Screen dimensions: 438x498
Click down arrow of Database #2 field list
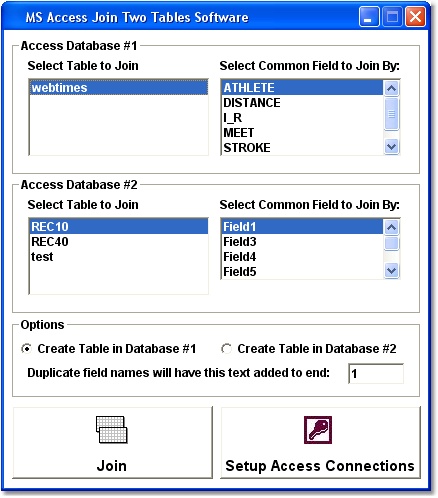click(x=391, y=270)
